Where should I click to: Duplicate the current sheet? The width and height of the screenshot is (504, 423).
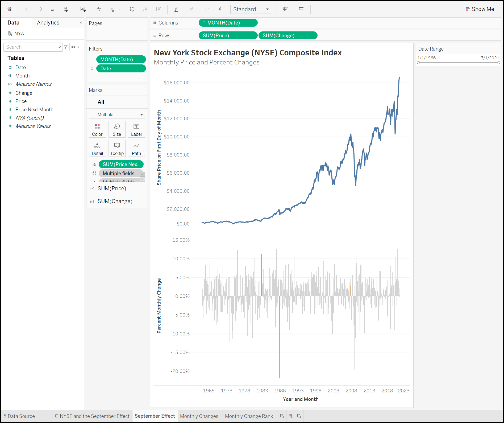pos(99,9)
